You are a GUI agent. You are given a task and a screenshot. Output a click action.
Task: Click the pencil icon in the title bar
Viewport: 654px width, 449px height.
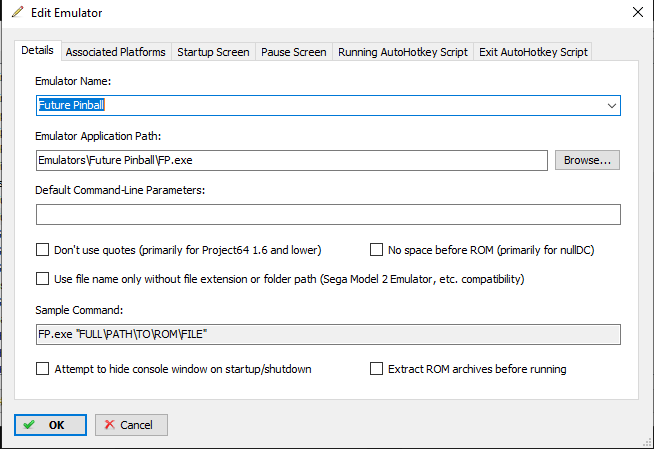click(x=18, y=12)
